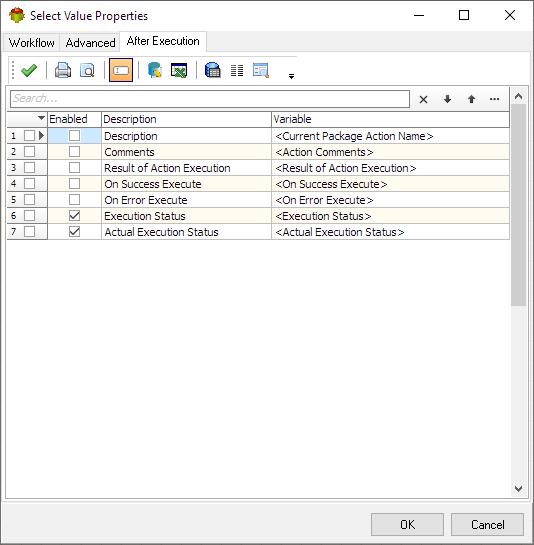Click the columns list toolbar icon
The image size is (534, 545).
(237, 71)
